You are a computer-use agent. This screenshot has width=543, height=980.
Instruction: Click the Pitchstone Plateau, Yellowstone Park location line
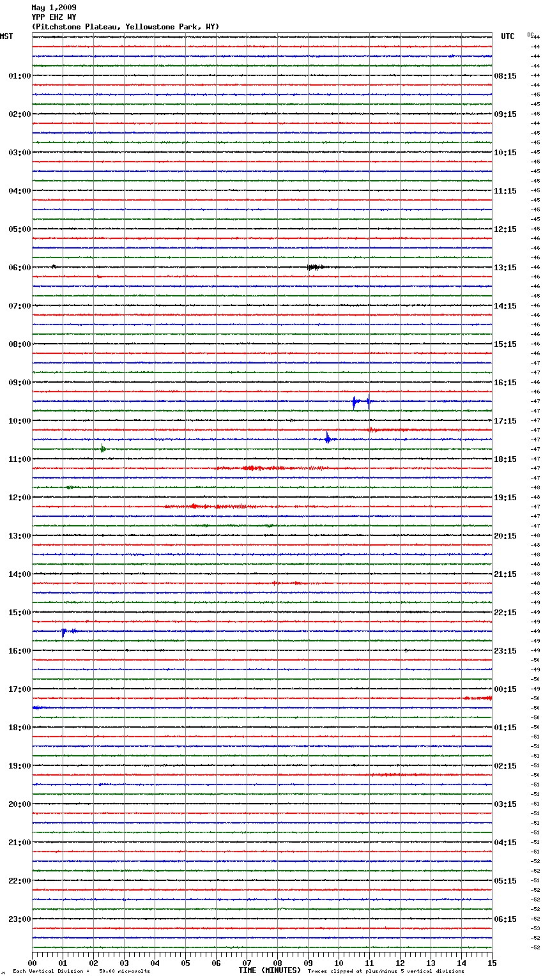pyautogui.click(x=125, y=27)
